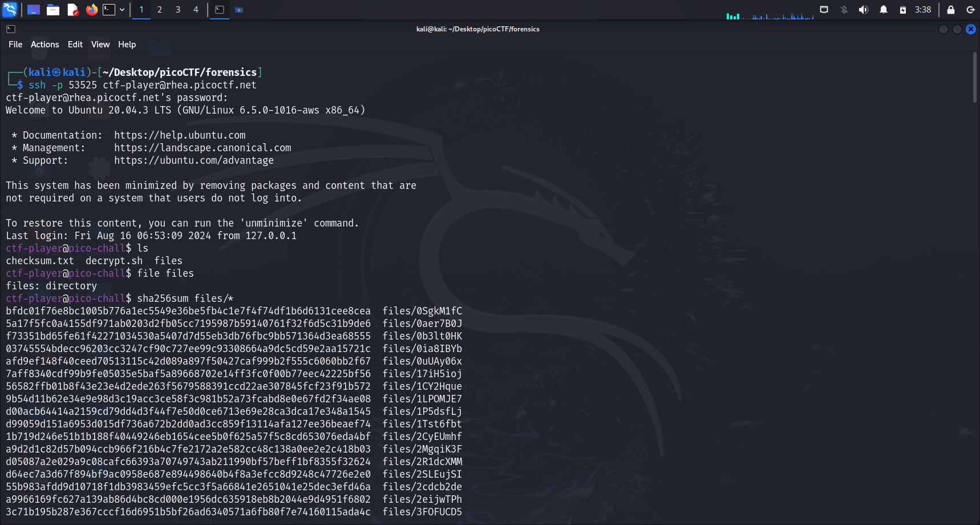Screen dimensions: 980x525
Task: Expand the terminal launcher dropdown arrow
Action: point(122,10)
